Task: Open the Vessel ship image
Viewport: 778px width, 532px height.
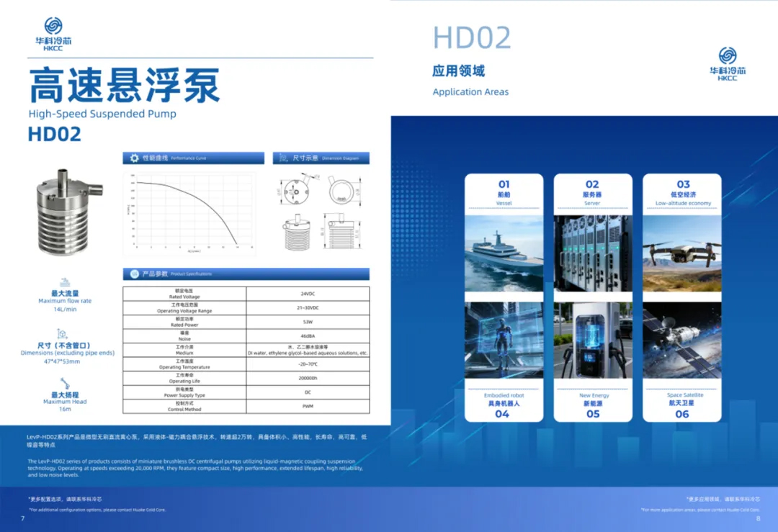Action: [504, 253]
